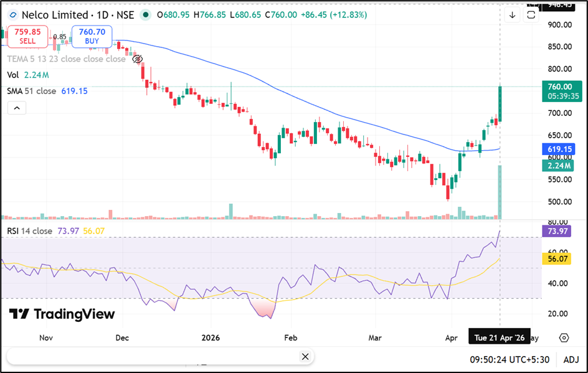Open chart settings gear on time axis

tap(564, 338)
